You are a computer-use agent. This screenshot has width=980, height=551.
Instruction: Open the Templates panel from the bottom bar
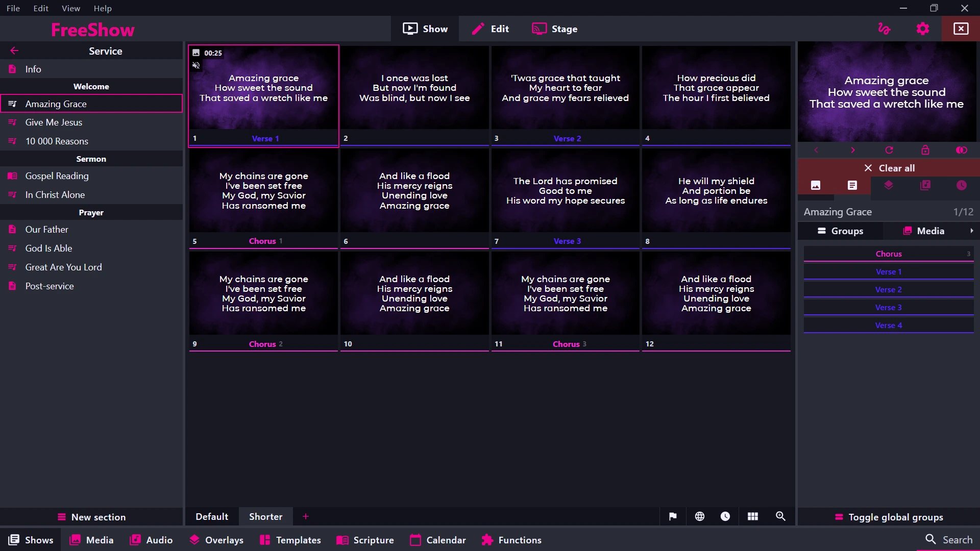click(x=290, y=540)
